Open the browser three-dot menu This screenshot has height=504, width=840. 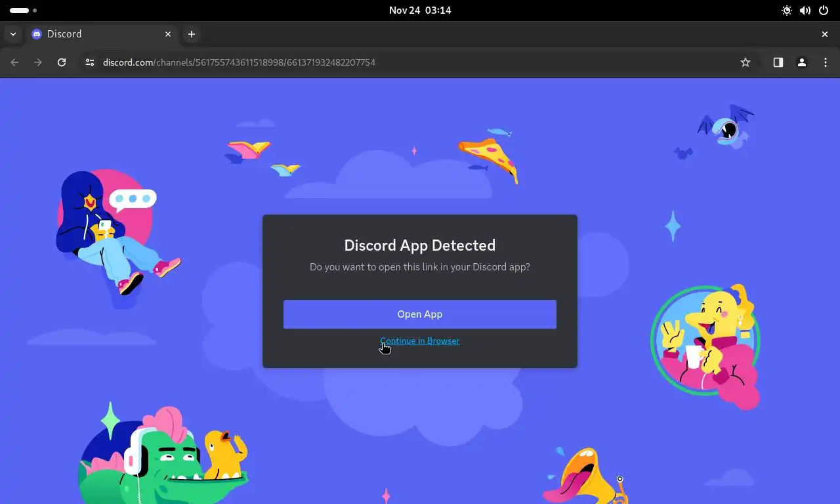click(826, 62)
